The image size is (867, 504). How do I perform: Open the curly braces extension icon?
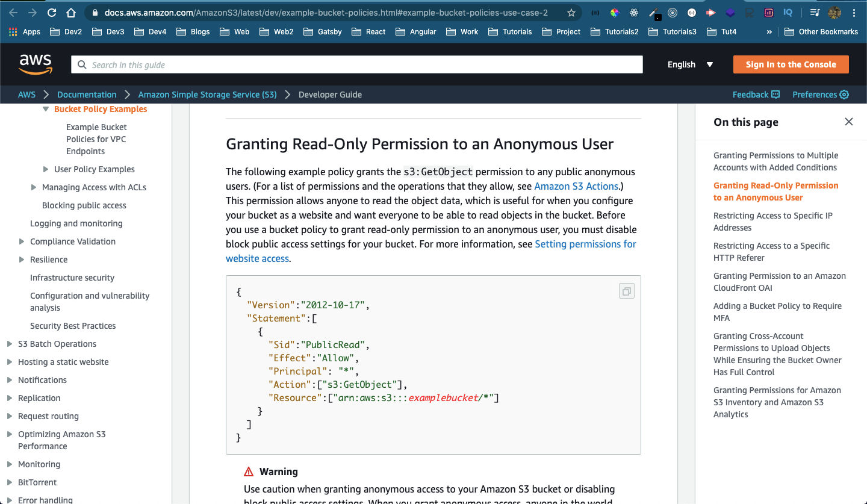(595, 13)
